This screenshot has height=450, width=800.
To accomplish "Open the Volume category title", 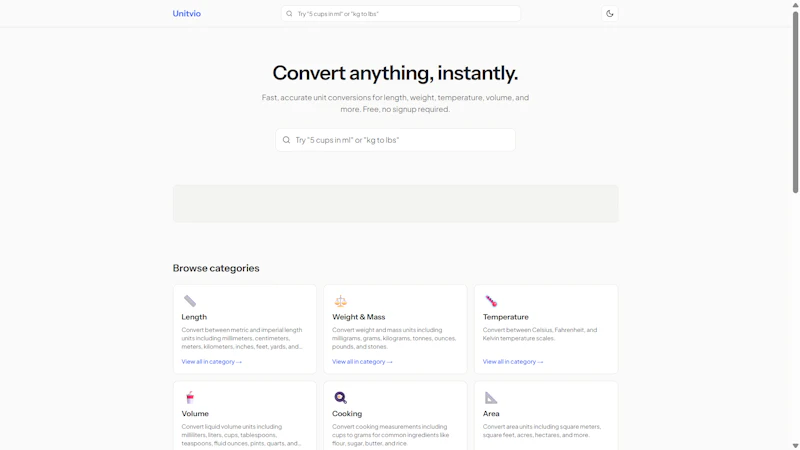I will click(195, 414).
